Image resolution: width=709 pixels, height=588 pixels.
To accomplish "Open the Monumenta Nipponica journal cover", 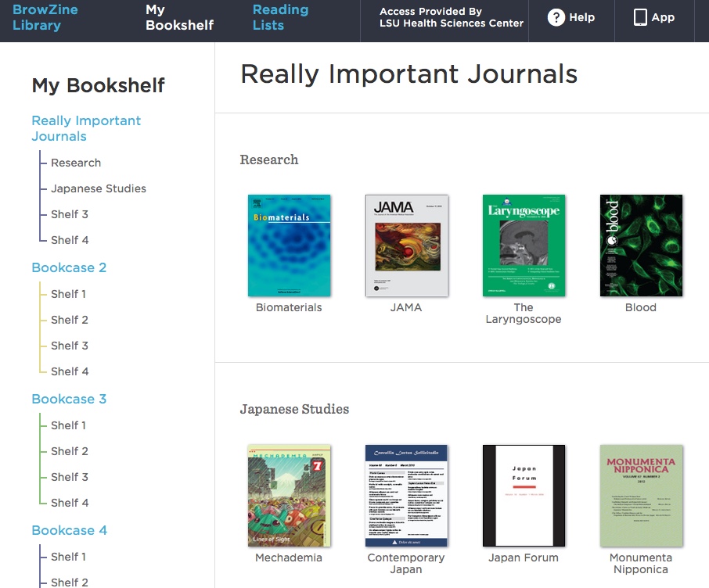I will [641, 496].
